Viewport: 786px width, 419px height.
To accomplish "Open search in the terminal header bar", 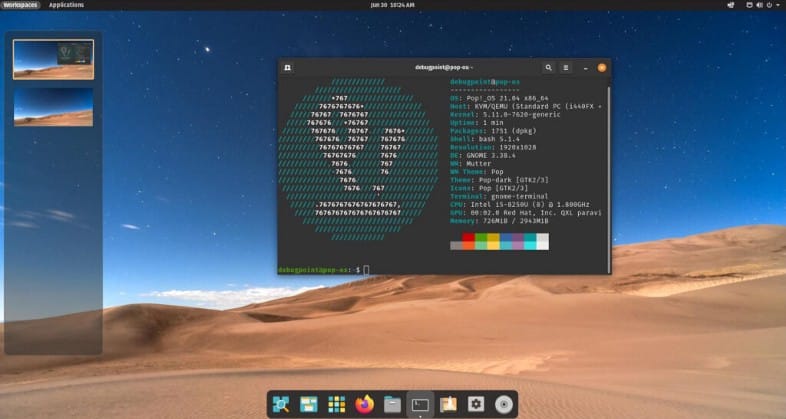I will tap(548, 68).
